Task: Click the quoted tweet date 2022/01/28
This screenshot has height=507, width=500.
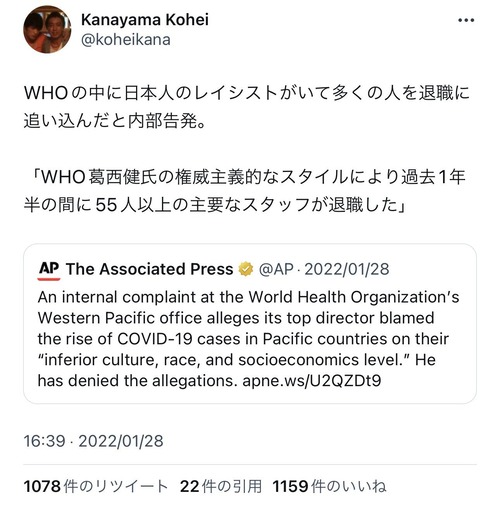Action: click(347, 269)
